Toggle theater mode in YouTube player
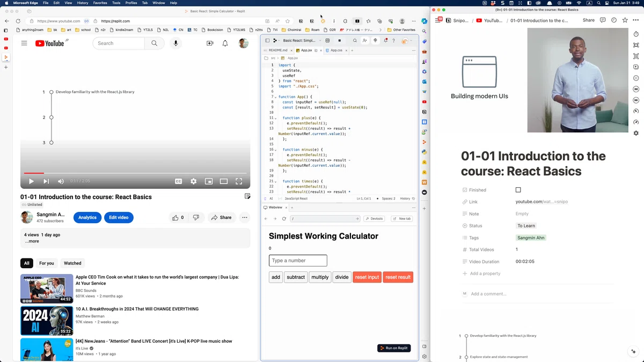 click(x=224, y=181)
